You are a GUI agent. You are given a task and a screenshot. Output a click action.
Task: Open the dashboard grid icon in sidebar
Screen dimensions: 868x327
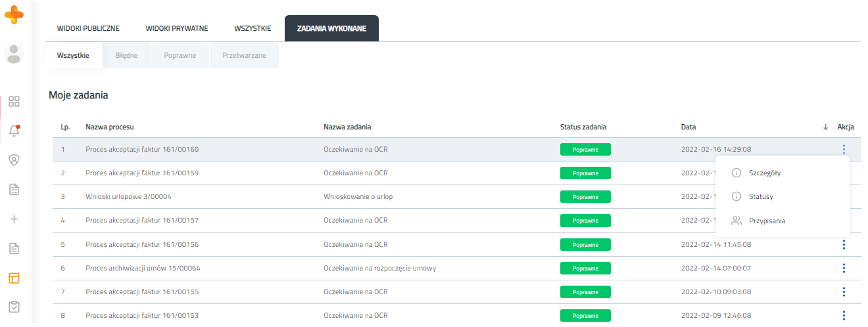(14, 101)
